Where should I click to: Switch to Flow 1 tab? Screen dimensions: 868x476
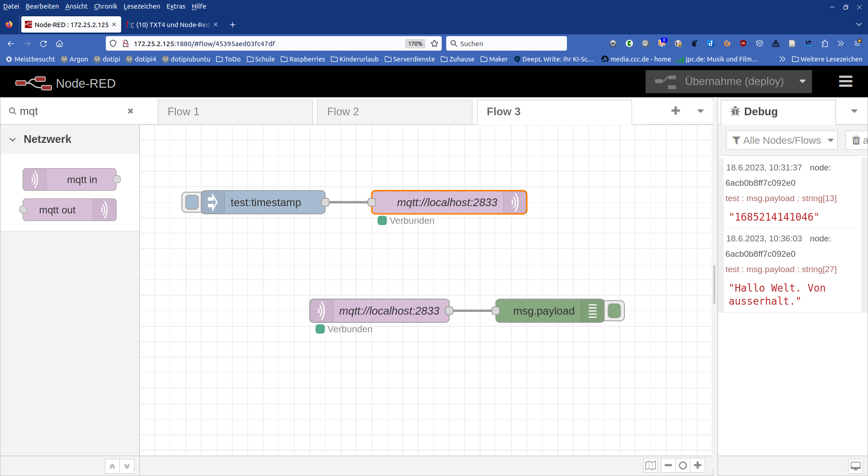tap(235, 112)
